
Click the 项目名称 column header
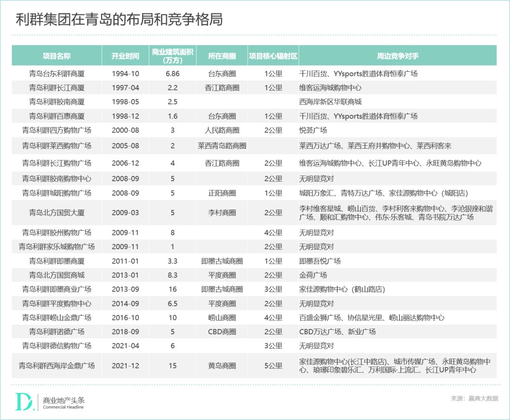56,55
